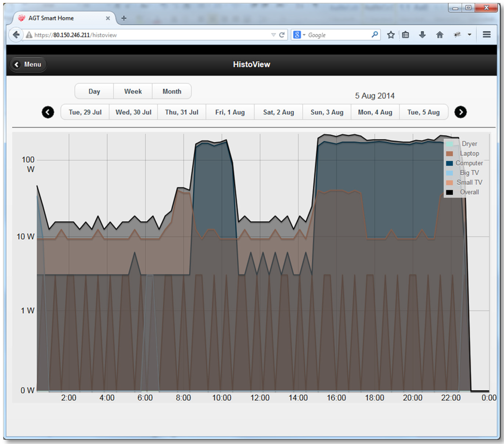Select Sat, 2 Aug
This screenshot has width=504, height=444.
pos(279,112)
